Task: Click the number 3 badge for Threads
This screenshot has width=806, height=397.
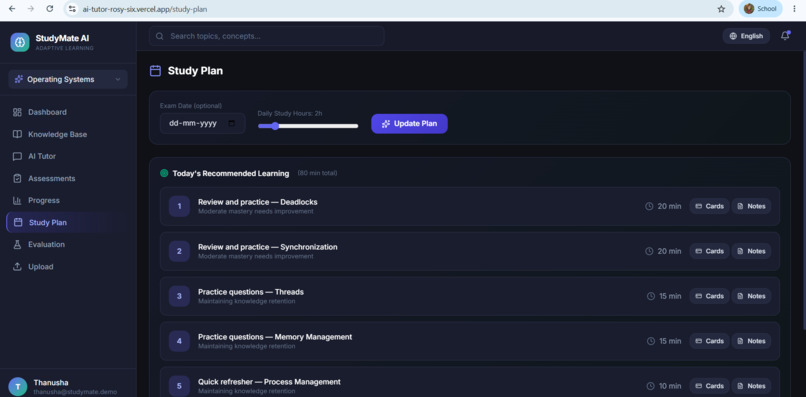Action: 179,296
